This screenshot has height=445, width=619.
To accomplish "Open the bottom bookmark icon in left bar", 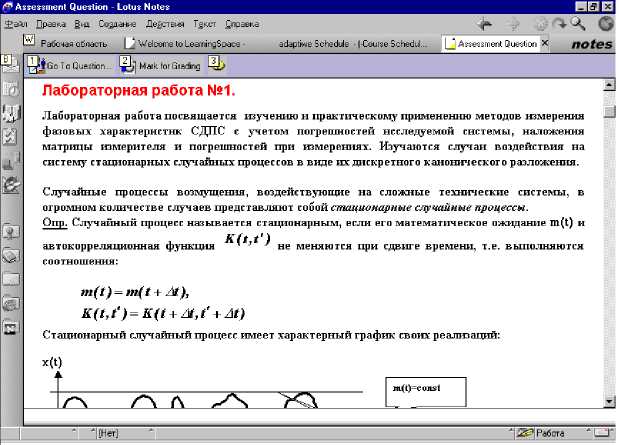I will click(x=11, y=327).
